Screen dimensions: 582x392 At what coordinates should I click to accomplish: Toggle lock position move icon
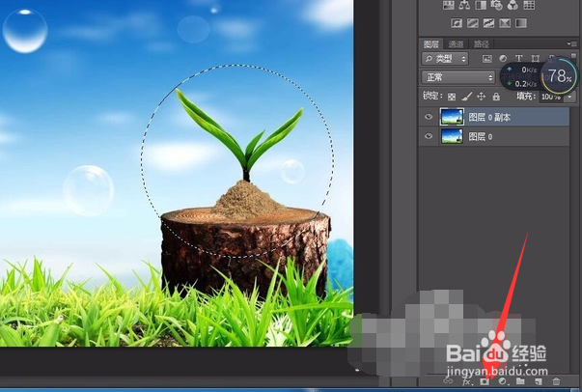pyautogui.click(x=481, y=97)
